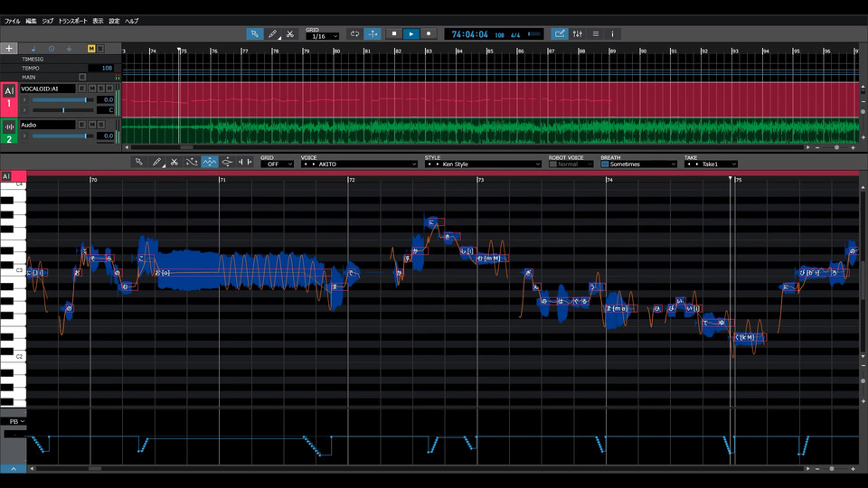Click the clock icon in track header
The height and width of the screenshot is (488, 868).
point(52,49)
